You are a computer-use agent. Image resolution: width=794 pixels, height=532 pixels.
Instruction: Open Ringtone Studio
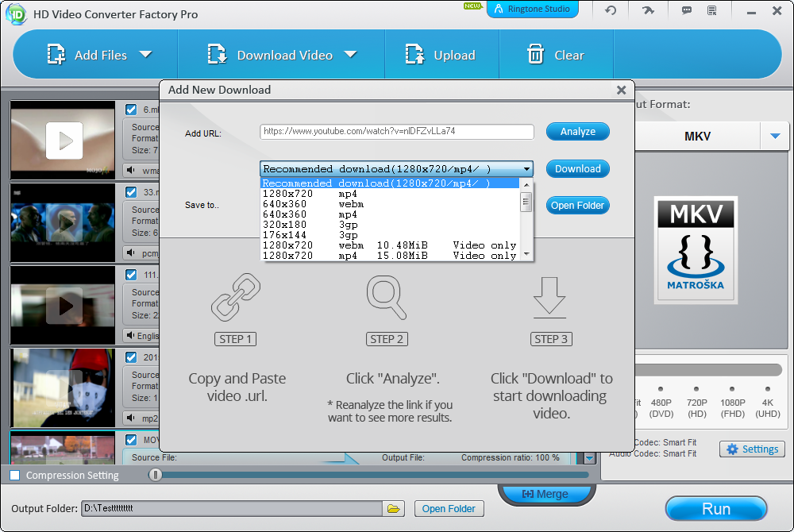[532, 9]
